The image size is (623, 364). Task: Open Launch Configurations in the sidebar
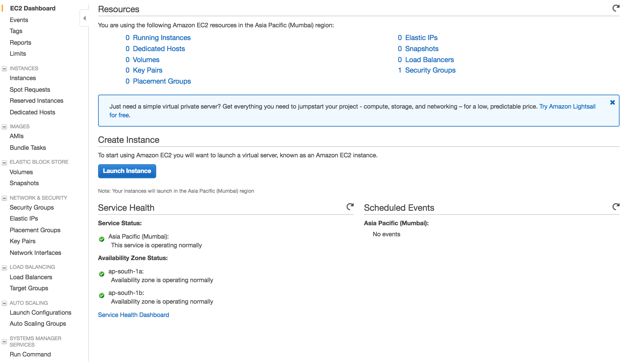pyautogui.click(x=41, y=313)
